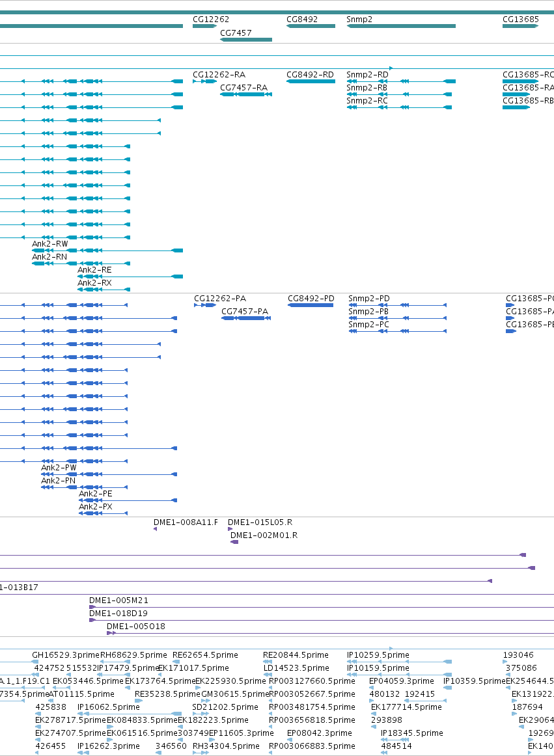Click the DME1-005M21 BAC clone
Viewport: 554px width, 756px height.
click(322, 608)
